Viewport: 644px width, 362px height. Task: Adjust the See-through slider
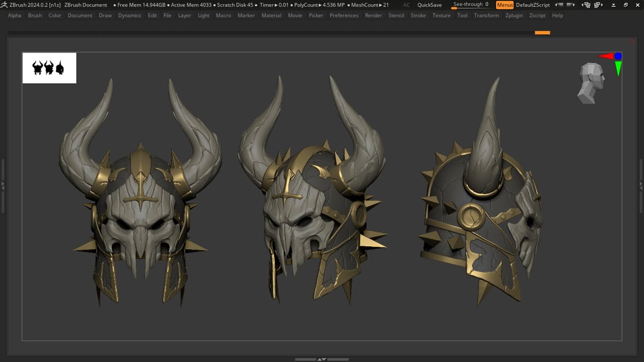click(471, 5)
